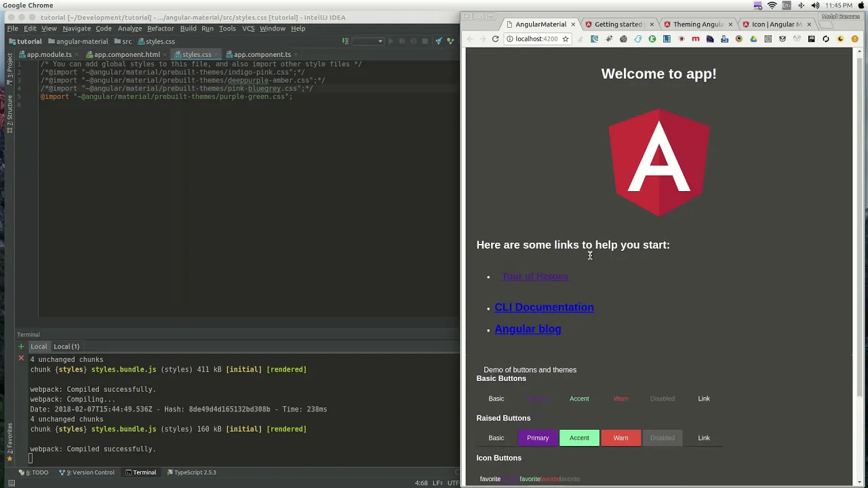This screenshot has height=488, width=868.
Task: Click the VCS update project icon
Action: [x=439, y=41]
